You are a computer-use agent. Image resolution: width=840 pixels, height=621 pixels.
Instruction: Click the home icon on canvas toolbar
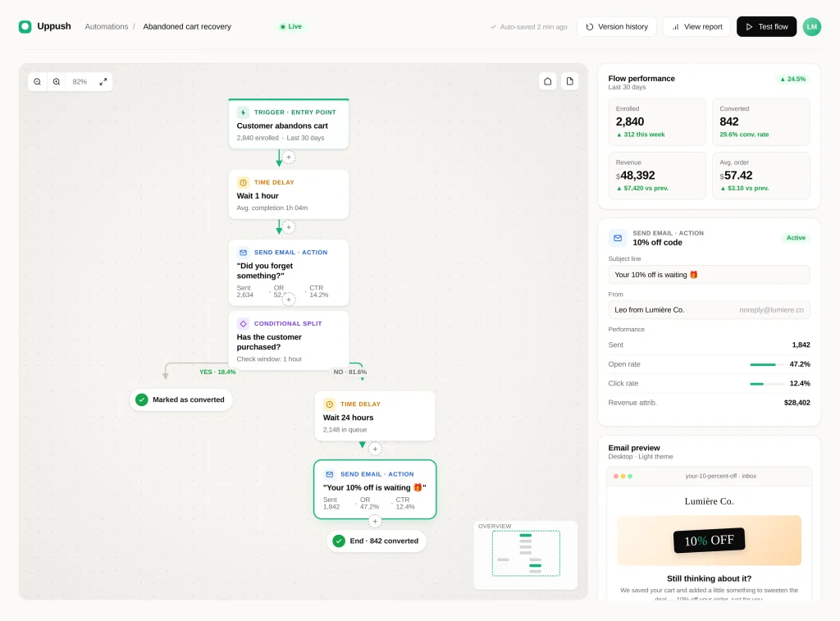point(547,81)
